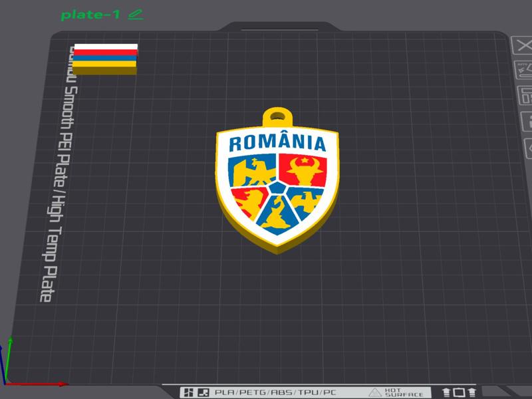The height and width of the screenshot is (399, 532).
Task: Select the multicolor prime tower block
Action: 105,59
